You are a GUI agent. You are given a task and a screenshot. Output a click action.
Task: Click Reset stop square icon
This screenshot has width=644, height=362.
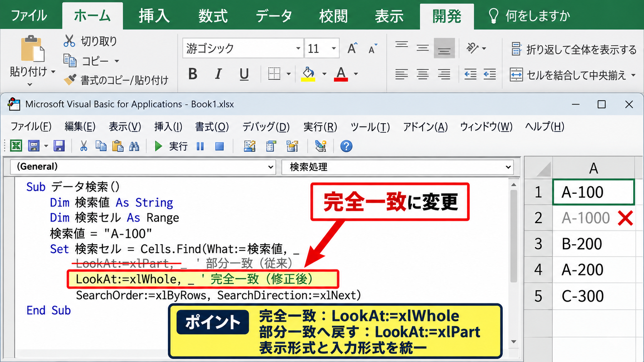220,146
